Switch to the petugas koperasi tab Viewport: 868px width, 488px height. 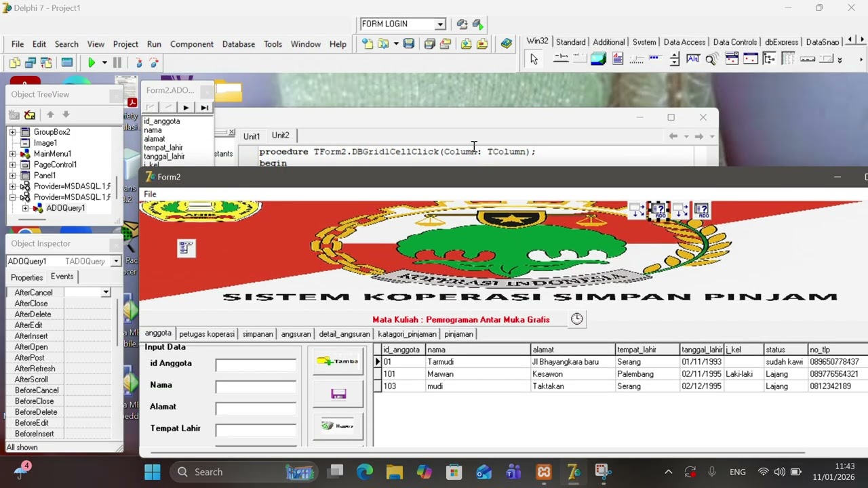pyautogui.click(x=207, y=334)
